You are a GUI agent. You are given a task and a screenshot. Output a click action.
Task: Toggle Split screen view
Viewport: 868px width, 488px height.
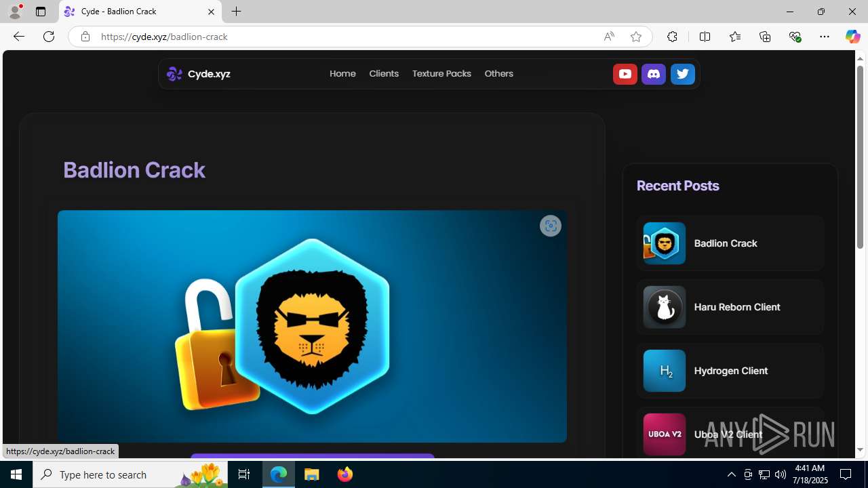(705, 37)
